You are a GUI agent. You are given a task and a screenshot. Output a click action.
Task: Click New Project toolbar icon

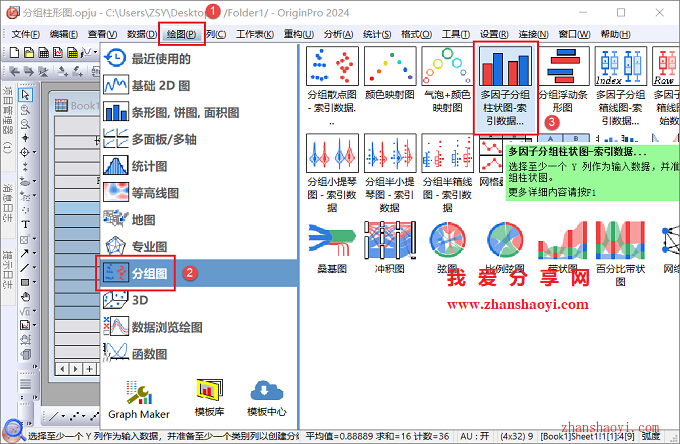tap(14, 52)
